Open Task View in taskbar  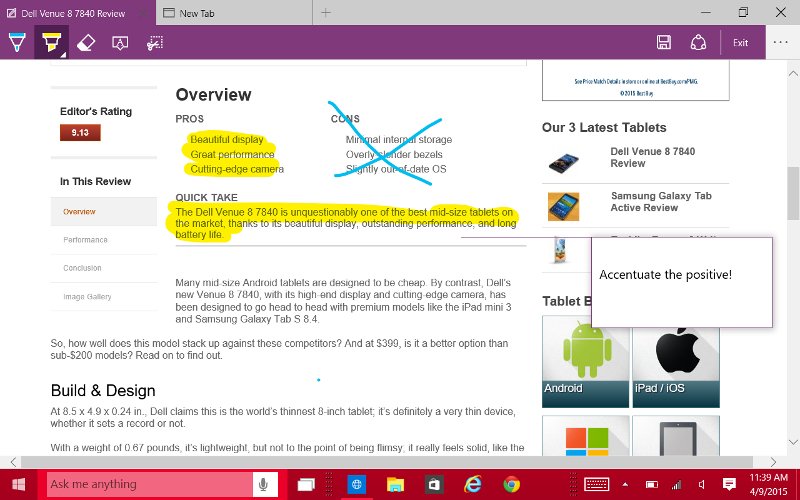(x=306, y=485)
